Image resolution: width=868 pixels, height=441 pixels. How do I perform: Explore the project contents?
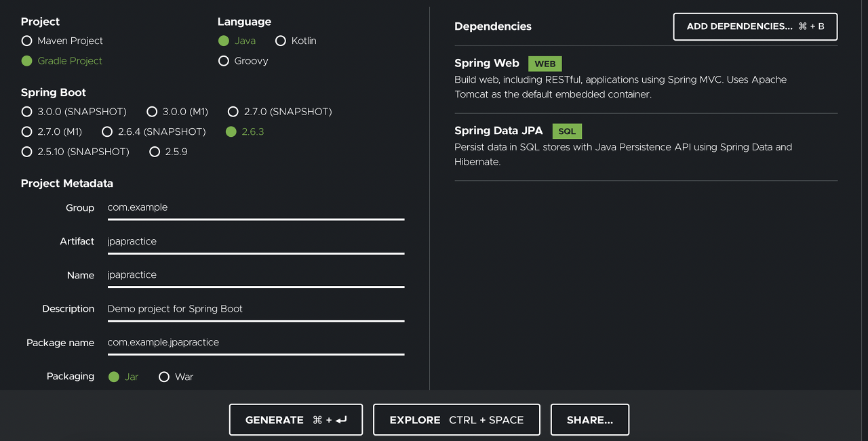456,420
